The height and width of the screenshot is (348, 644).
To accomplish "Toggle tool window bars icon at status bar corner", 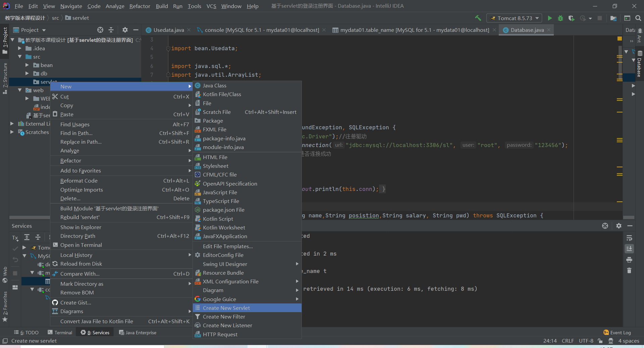I will coord(5,341).
